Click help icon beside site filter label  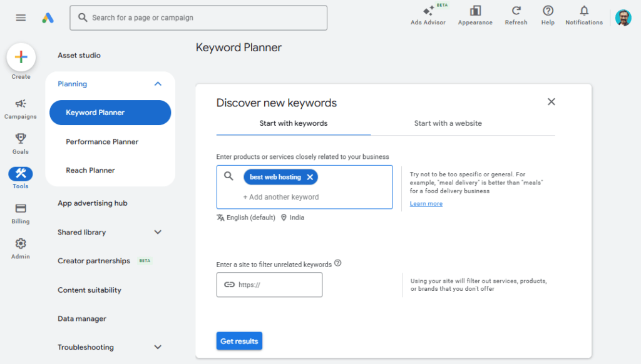(337, 263)
